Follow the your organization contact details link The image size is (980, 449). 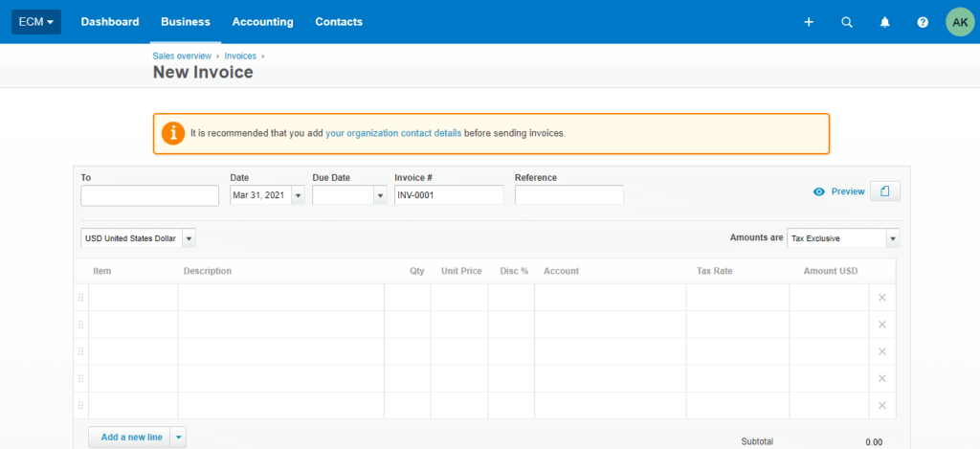click(x=393, y=133)
